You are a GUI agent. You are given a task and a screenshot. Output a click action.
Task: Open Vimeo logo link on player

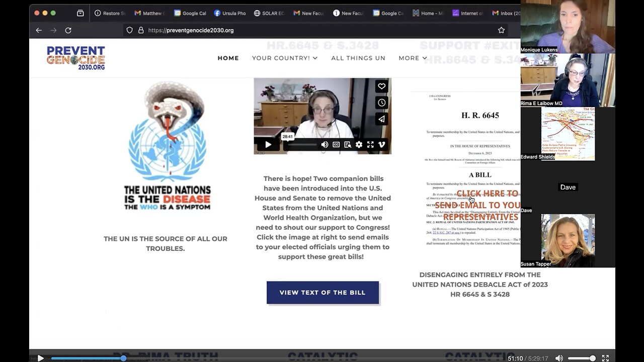point(382,145)
